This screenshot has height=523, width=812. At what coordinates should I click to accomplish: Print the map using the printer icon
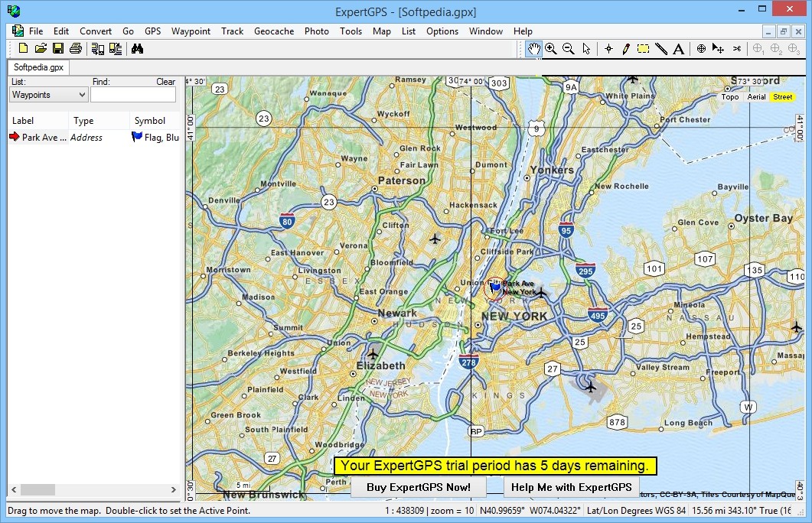(76, 49)
